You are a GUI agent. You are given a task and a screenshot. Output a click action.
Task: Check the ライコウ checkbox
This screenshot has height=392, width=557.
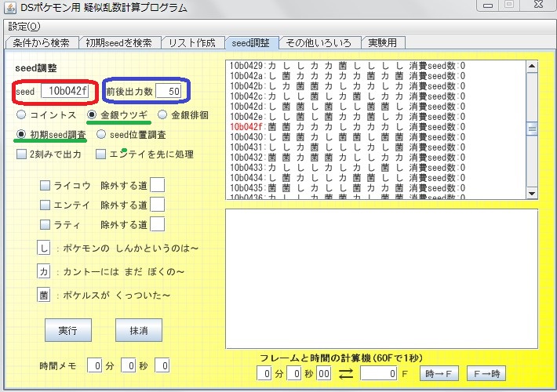pyautogui.click(x=45, y=185)
